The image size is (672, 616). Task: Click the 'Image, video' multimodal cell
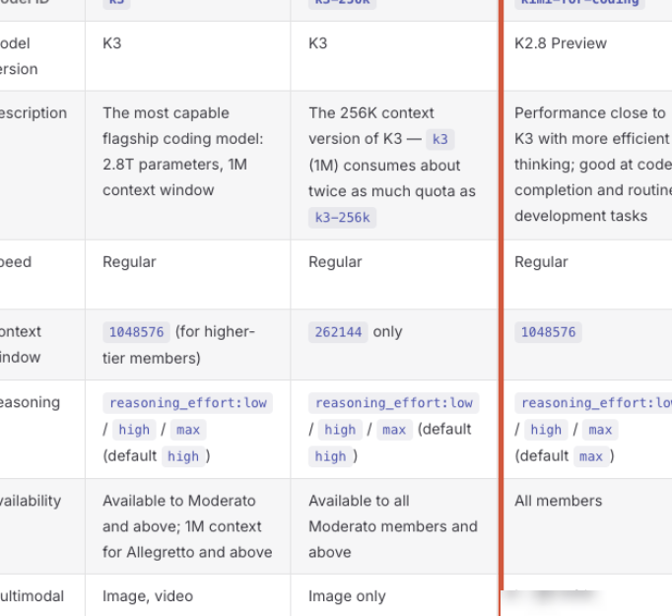148,596
